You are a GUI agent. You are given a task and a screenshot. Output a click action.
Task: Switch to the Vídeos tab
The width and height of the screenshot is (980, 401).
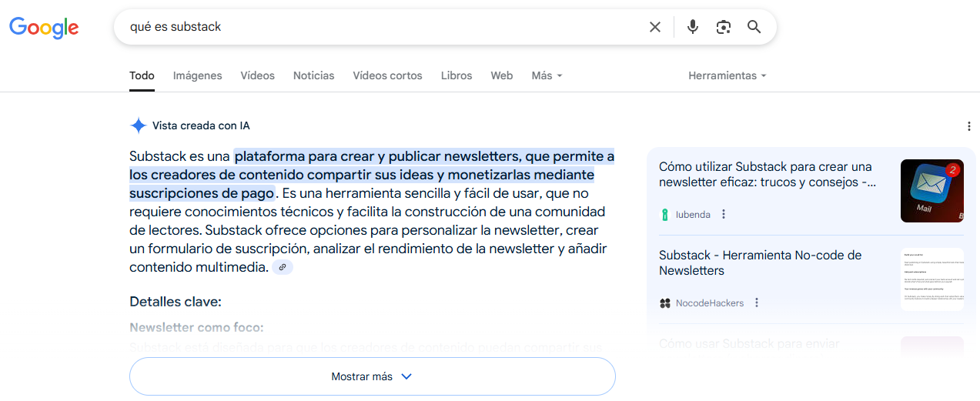pos(258,75)
